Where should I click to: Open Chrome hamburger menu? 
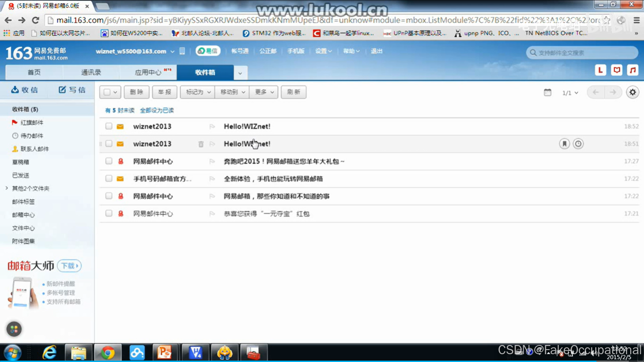pyautogui.click(x=636, y=20)
